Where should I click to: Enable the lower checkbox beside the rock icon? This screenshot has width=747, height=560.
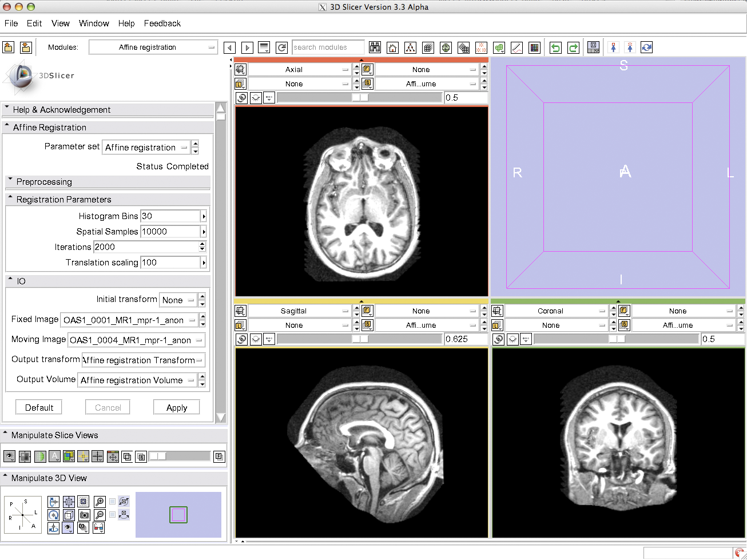[x=113, y=514]
